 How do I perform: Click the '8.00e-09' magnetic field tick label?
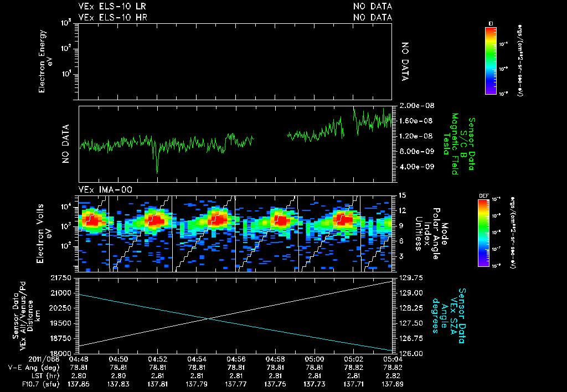pyautogui.click(x=417, y=151)
